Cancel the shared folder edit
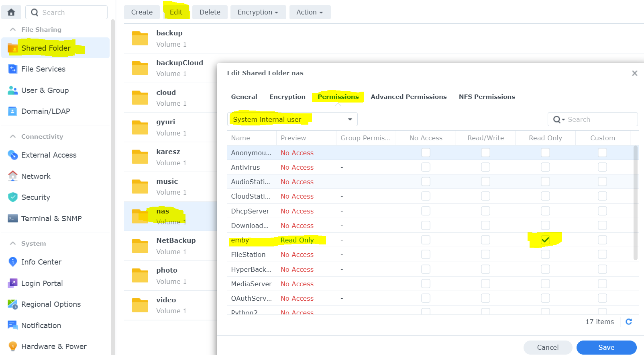This screenshot has height=355, width=644. [x=548, y=347]
